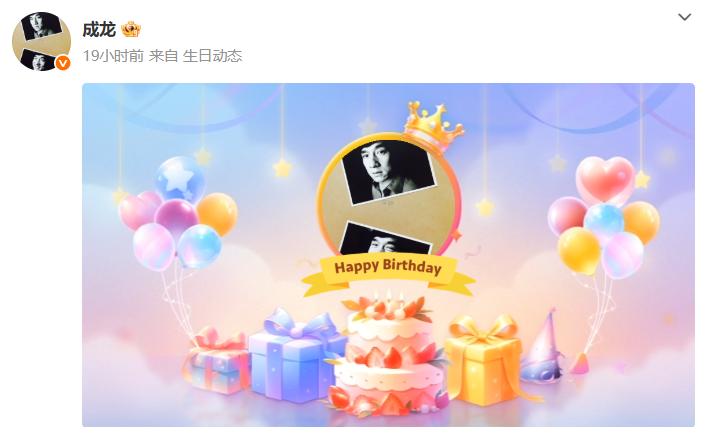Click the small pink striped gift box
The image size is (710, 437).
tap(218, 361)
